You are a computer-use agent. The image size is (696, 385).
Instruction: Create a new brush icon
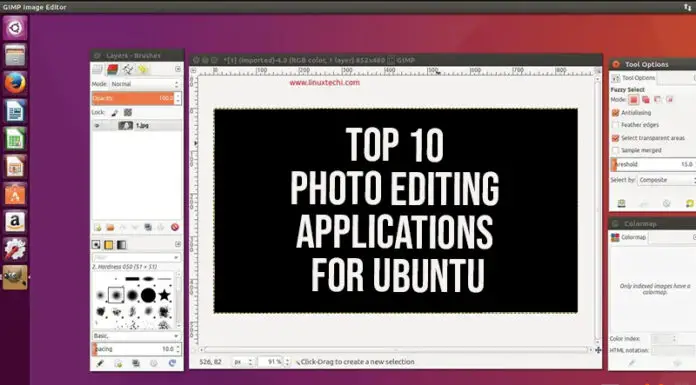coord(118,364)
